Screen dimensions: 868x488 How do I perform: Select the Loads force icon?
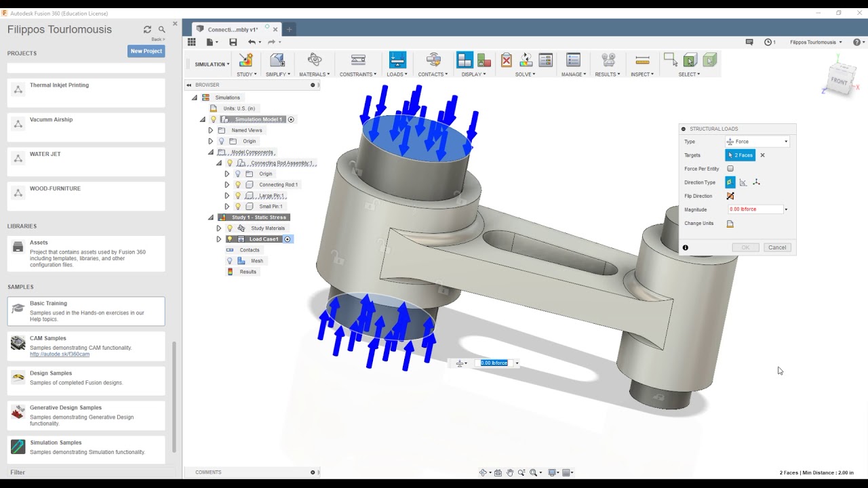397,60
